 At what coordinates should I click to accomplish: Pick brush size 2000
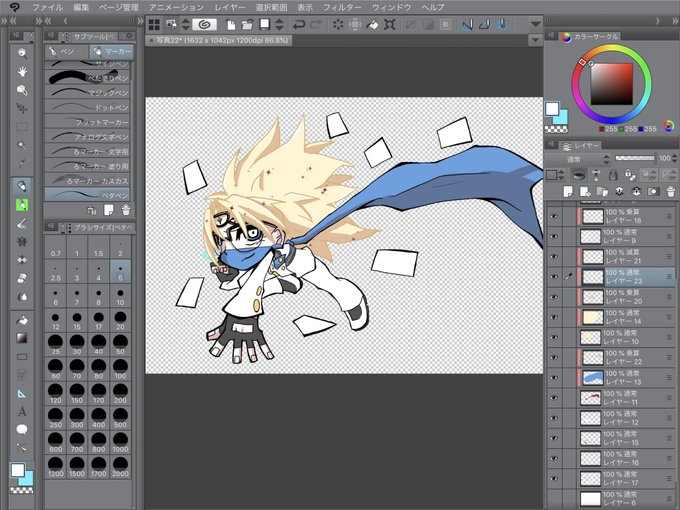(x=120, y=467)
